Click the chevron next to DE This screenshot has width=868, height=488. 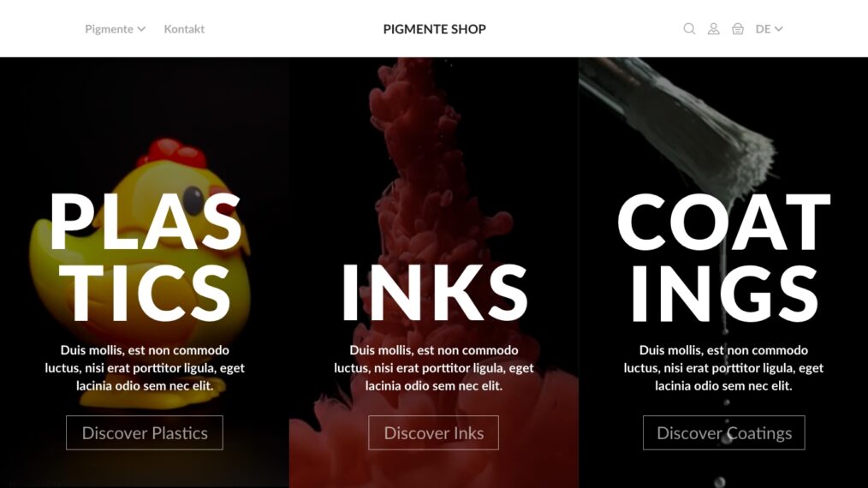point(778,29)
